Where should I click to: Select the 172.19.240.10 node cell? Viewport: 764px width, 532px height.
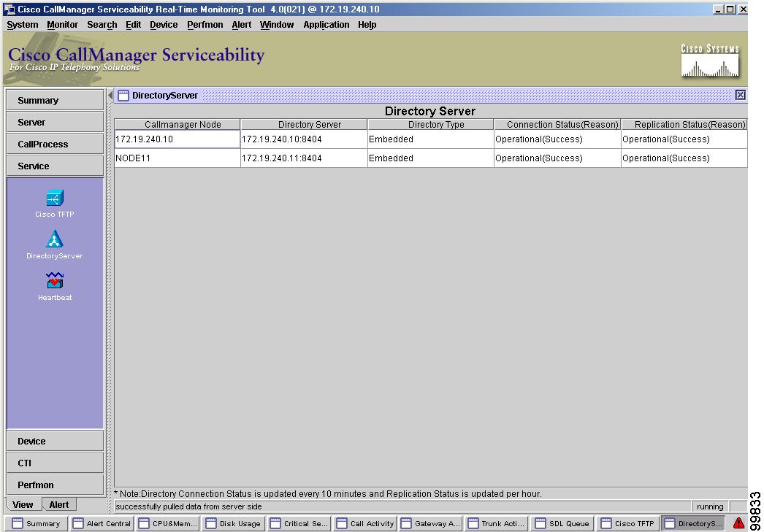[x=177, y=139]
